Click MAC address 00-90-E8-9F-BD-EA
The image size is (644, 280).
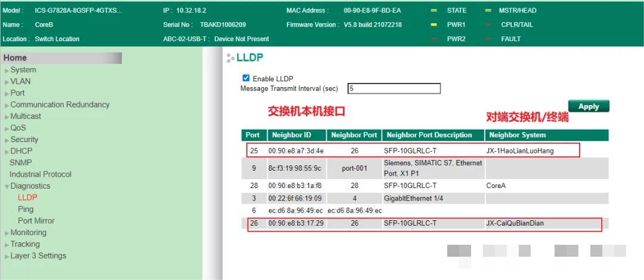coord(373,11)
